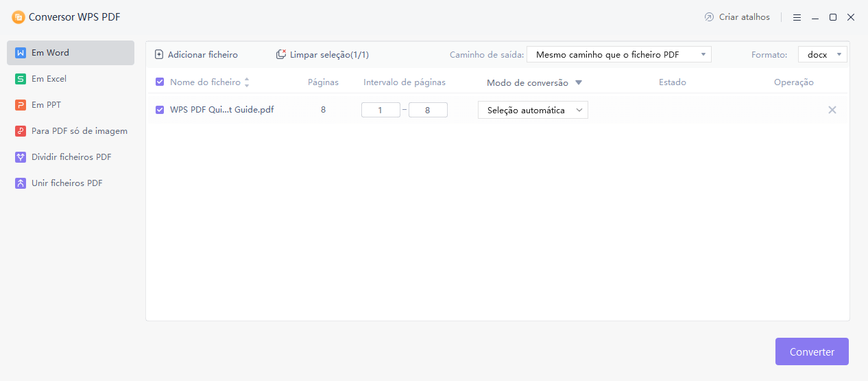Click the start page field showing 1
This screenshot has height=381, width=868.
[381, 110]
